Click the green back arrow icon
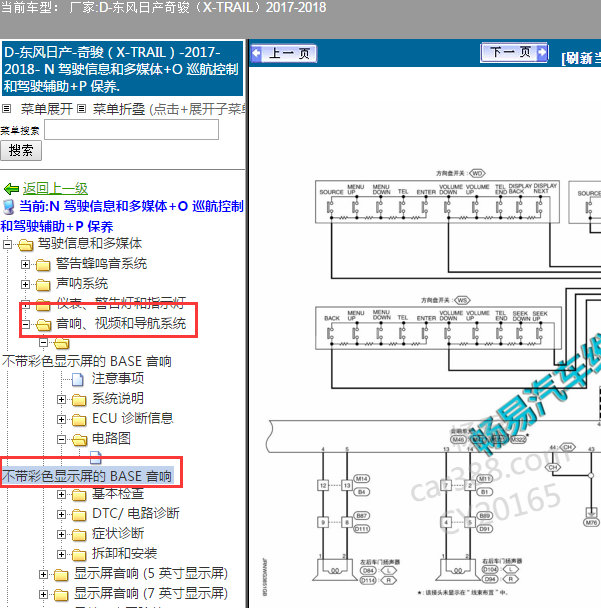The width and height of the screenshot is (601, 608). point(11,189)
